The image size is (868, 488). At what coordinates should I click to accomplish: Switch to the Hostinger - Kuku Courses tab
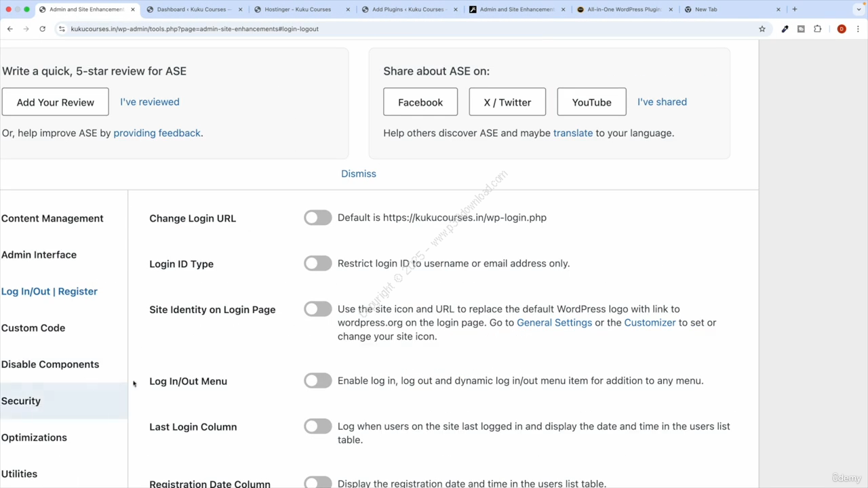297,9
